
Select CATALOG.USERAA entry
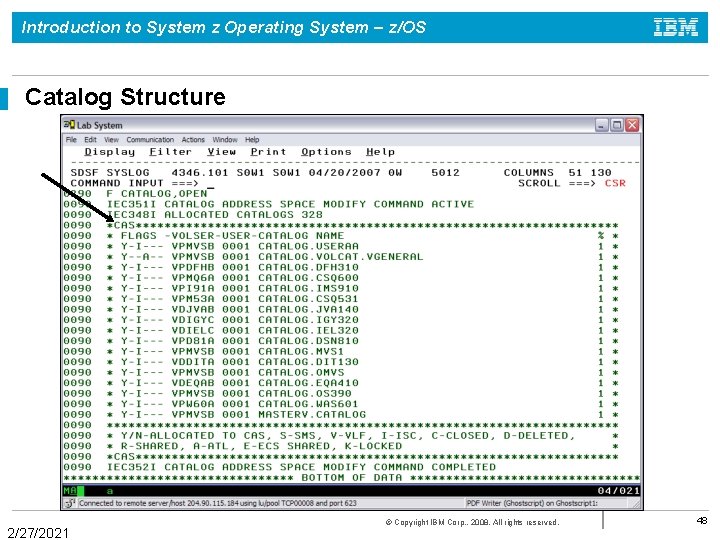[308, 247]
